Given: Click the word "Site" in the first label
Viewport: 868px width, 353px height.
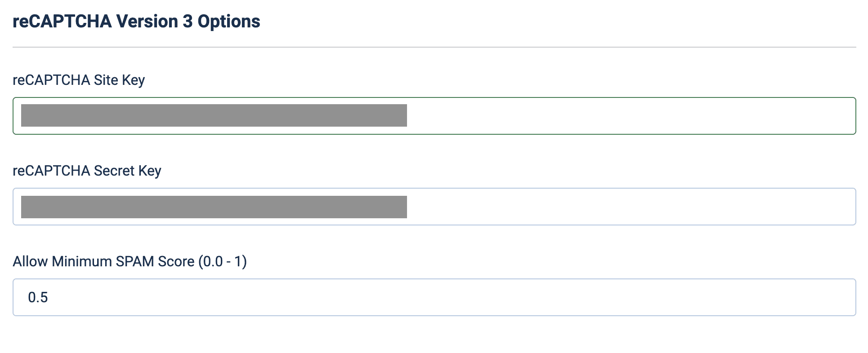Looking at the screenshot, I should click(106, 80).
